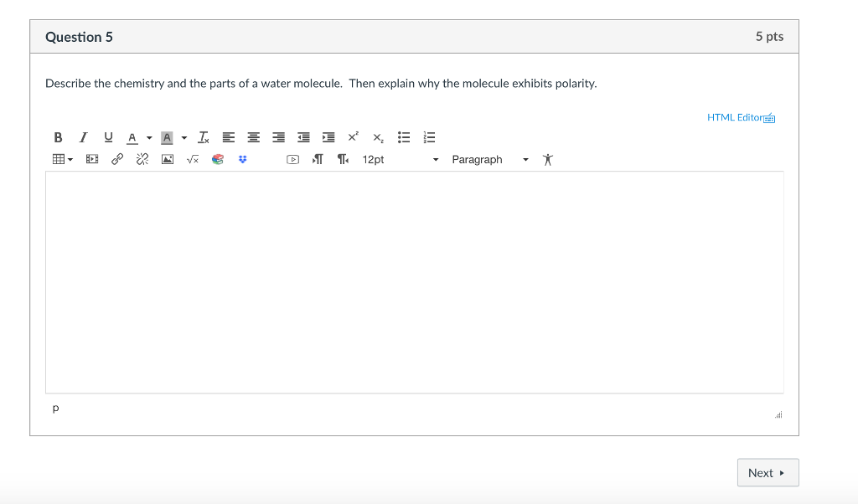Toggle underline formatting

(x=107, y=137)
